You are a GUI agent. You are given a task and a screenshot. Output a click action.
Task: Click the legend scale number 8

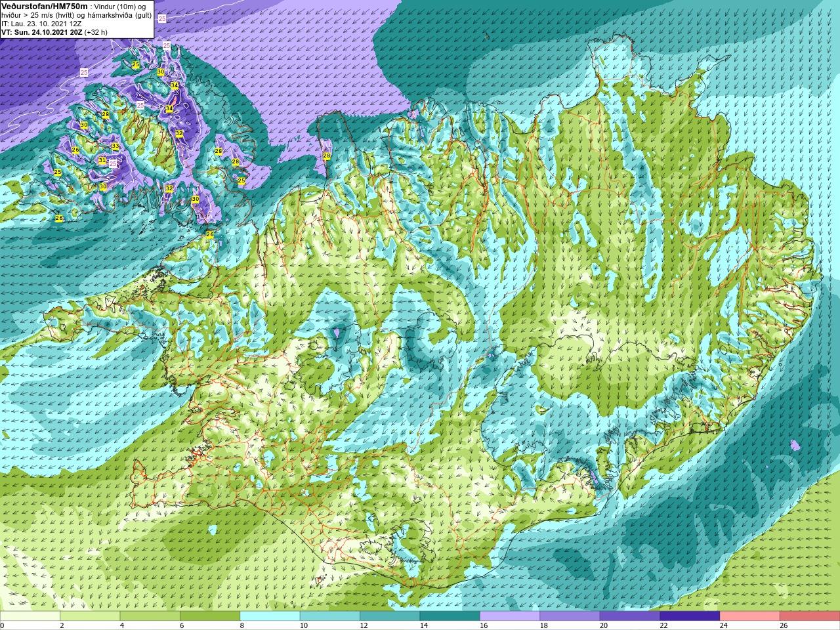[241, 625]
